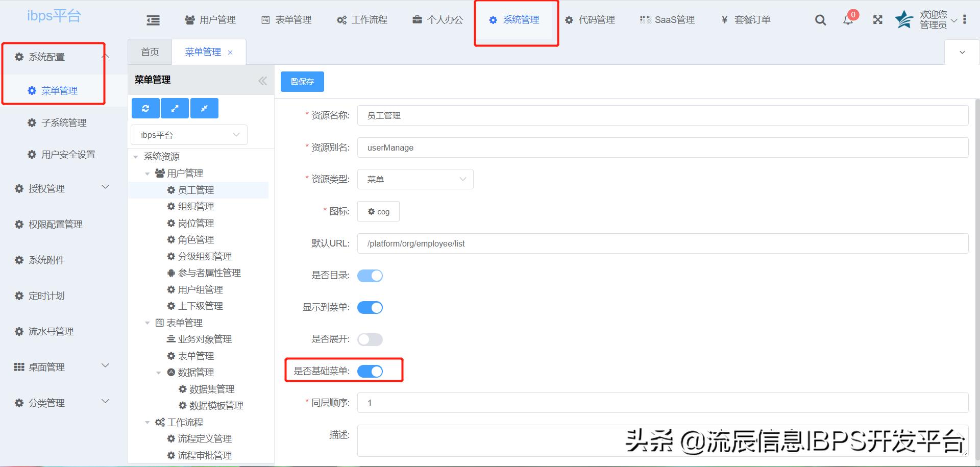Open the search icon in the top bar
This screenshot has height=467, width=980.
click(820, 20)
